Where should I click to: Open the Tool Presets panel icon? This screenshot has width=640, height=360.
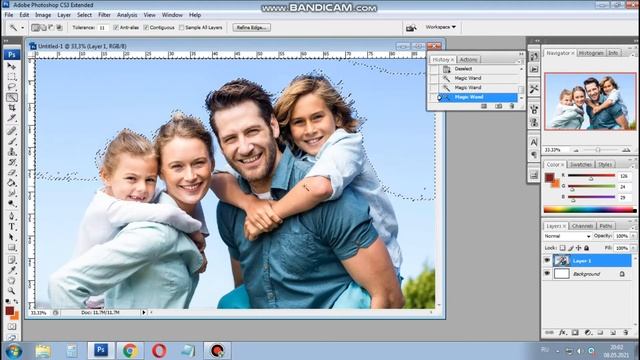[x=533, y=89]
